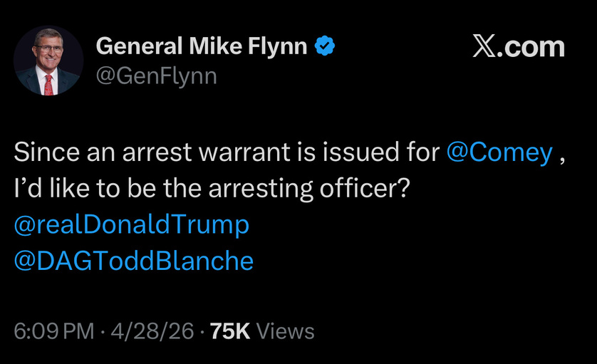Click the "Views" label
Image resolution: width=597 pixels, height=364 pixels.
tap(285, 331)
